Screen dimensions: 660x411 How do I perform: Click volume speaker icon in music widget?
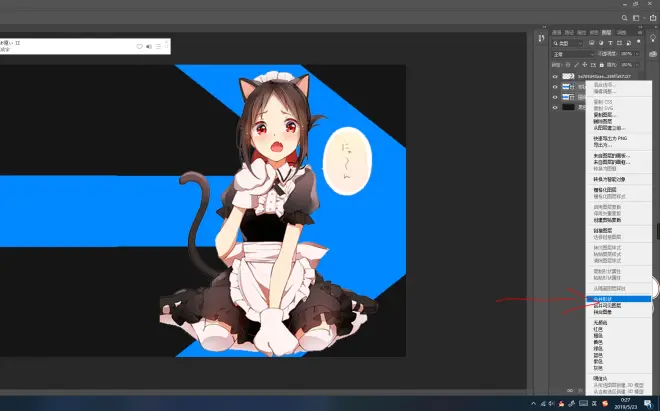point(149,46)
